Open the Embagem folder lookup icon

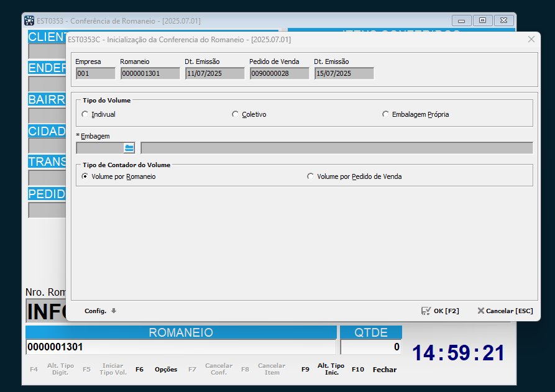click(x=129, y=148)
